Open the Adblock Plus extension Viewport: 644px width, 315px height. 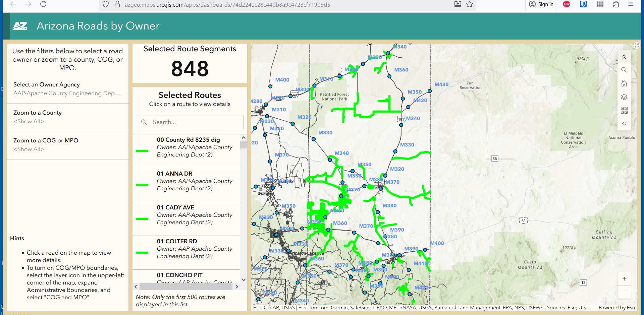567,4
